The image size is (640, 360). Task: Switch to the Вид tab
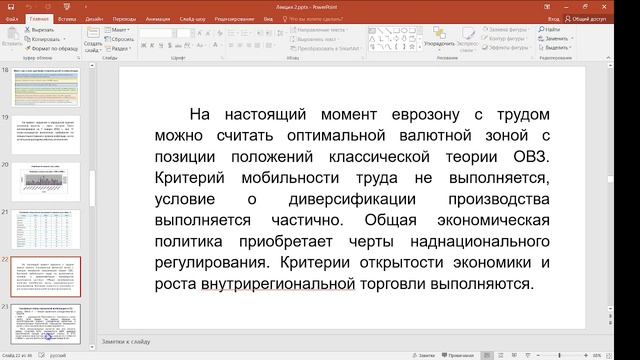pyautogui.click(x=268, y=19)
